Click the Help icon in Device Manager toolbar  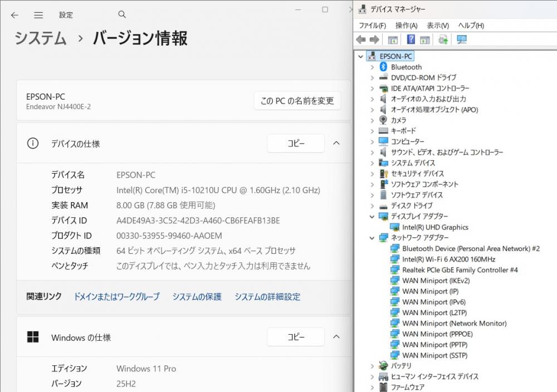pyautogui.click(x=411, y=40)
